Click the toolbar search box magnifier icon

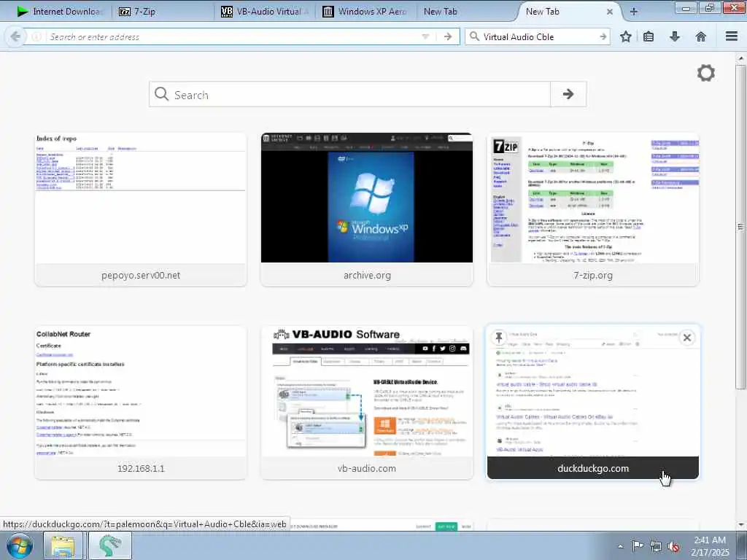[x=474, y=36]
